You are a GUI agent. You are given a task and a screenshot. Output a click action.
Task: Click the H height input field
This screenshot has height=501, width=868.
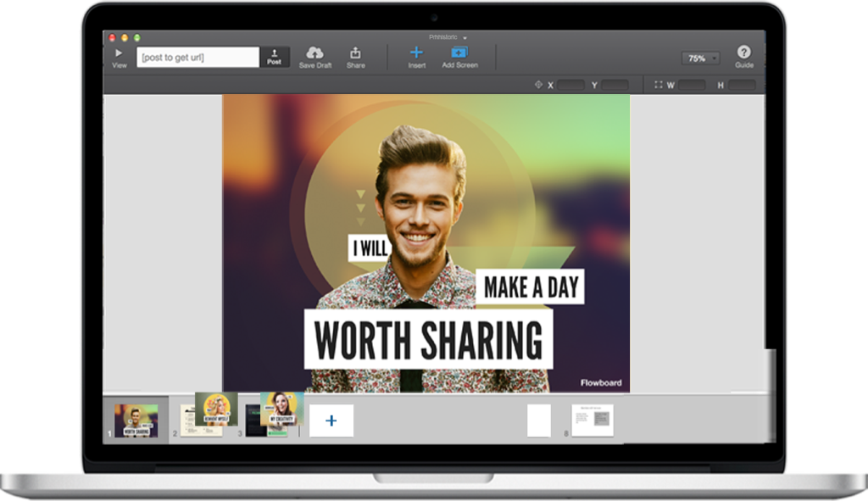tap(741, 85)
